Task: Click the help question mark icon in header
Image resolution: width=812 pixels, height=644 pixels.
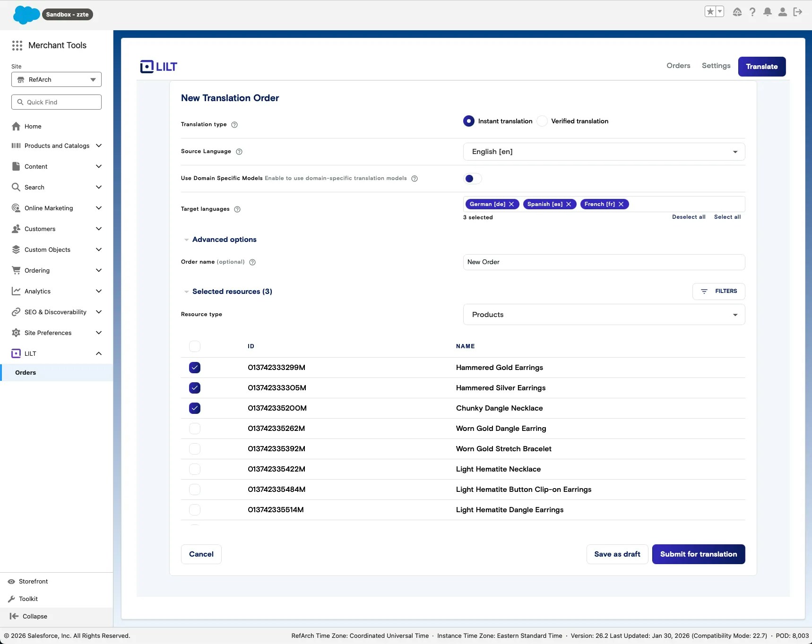Action: pos(752,12)
